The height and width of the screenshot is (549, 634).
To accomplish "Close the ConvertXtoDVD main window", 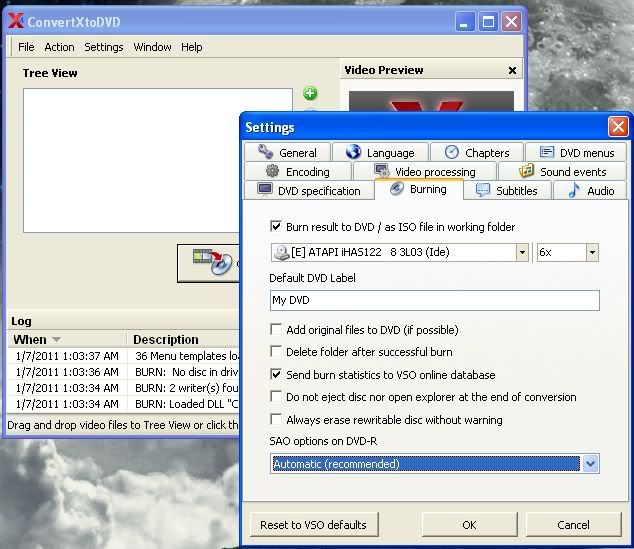I will tap(511, 21).
